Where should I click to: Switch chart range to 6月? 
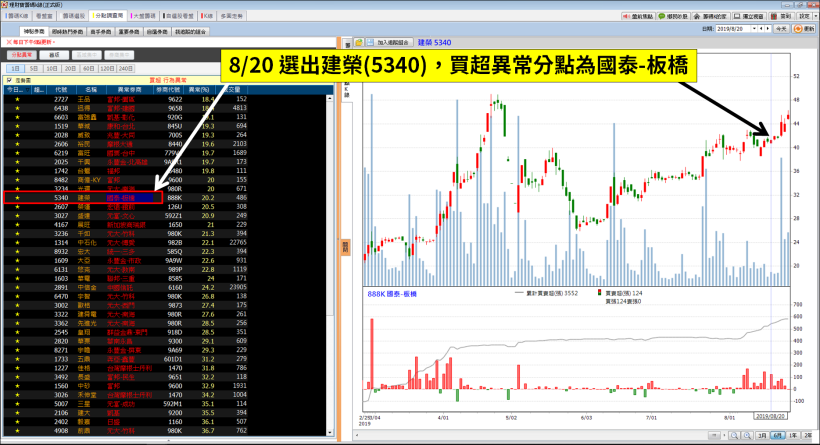778,436
